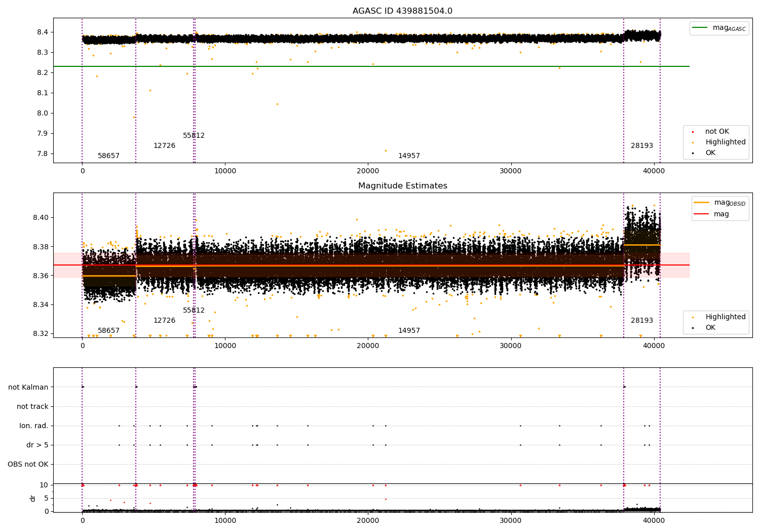760x532 pixels.
Task: Click the 8.2 y-tick on top plot
Action: pyautogui.click(x=43, y=73)
